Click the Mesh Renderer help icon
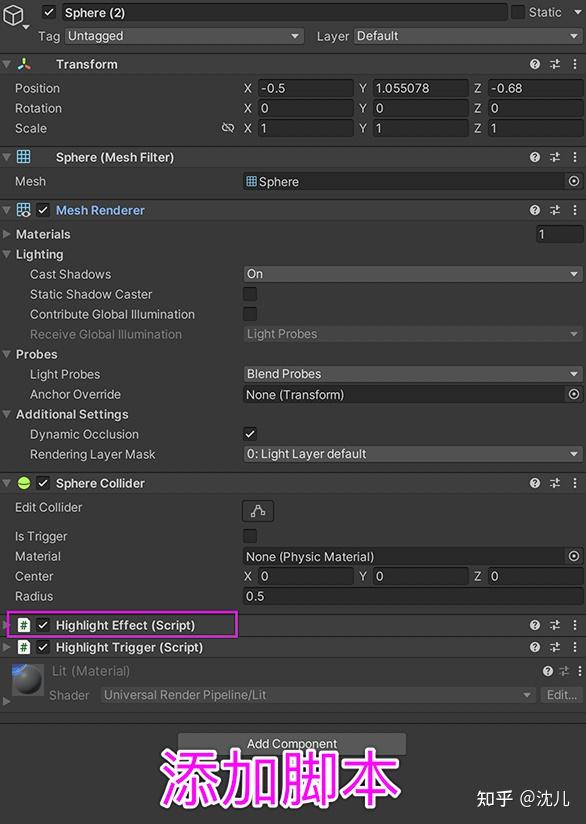This screenshot has width=586, height=824. pyautogui.click(x=534, y=210)
